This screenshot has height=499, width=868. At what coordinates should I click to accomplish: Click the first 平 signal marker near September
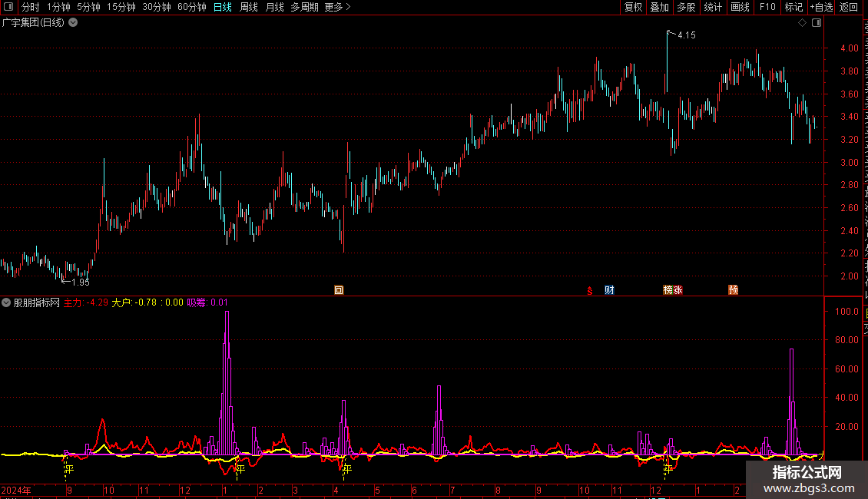pyautogui.click(x=69, y=469)
